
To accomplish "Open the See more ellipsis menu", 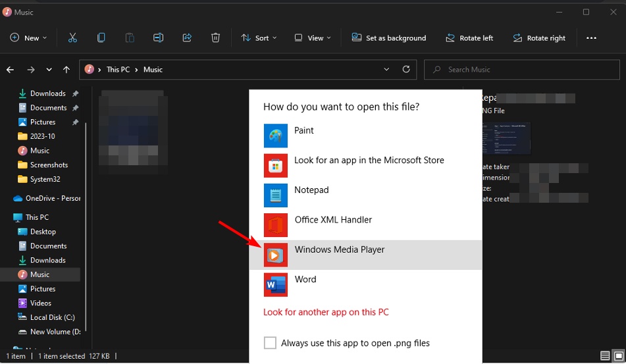I will (x=591, y=38).
